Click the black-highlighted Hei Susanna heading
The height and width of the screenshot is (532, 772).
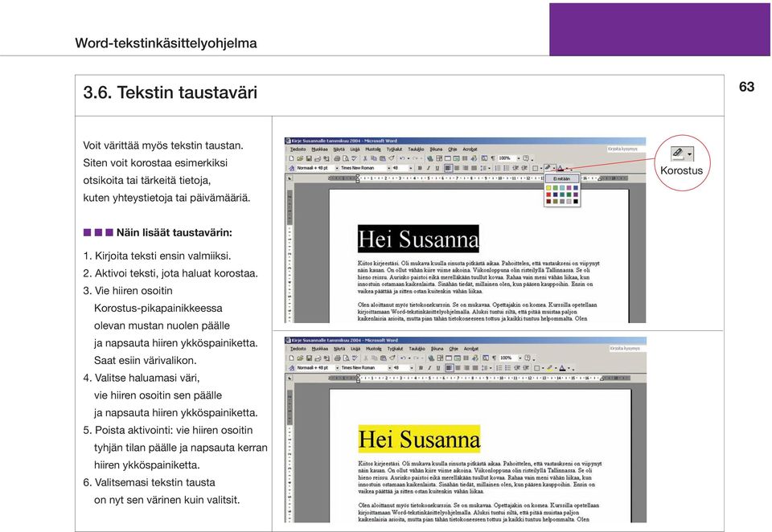click(x=418, y=239)
